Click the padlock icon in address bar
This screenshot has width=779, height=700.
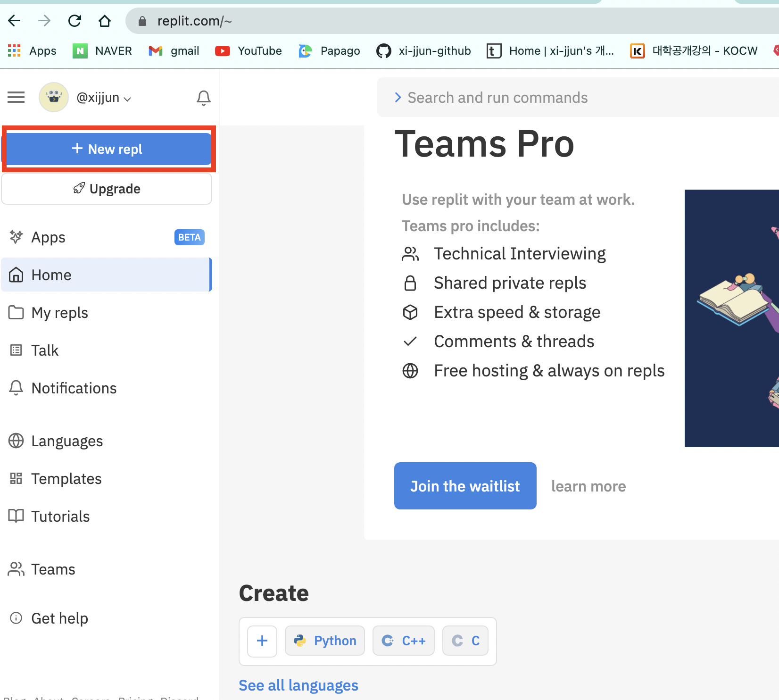[142, 21]
